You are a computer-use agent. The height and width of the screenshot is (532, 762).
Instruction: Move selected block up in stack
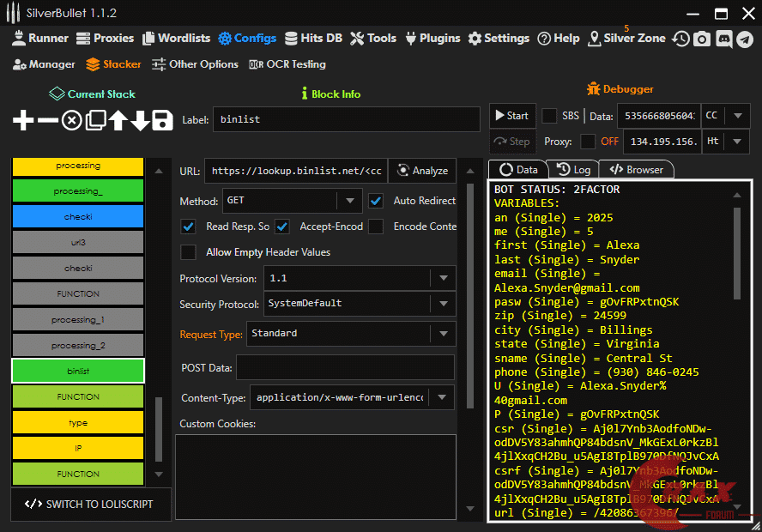tap(118, 120)
